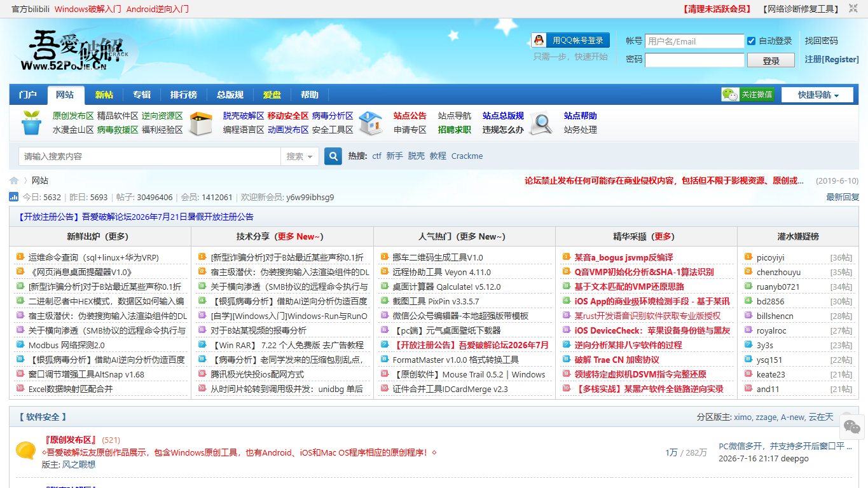Click the green WeChat follow icon

click(x=730, y=95)
